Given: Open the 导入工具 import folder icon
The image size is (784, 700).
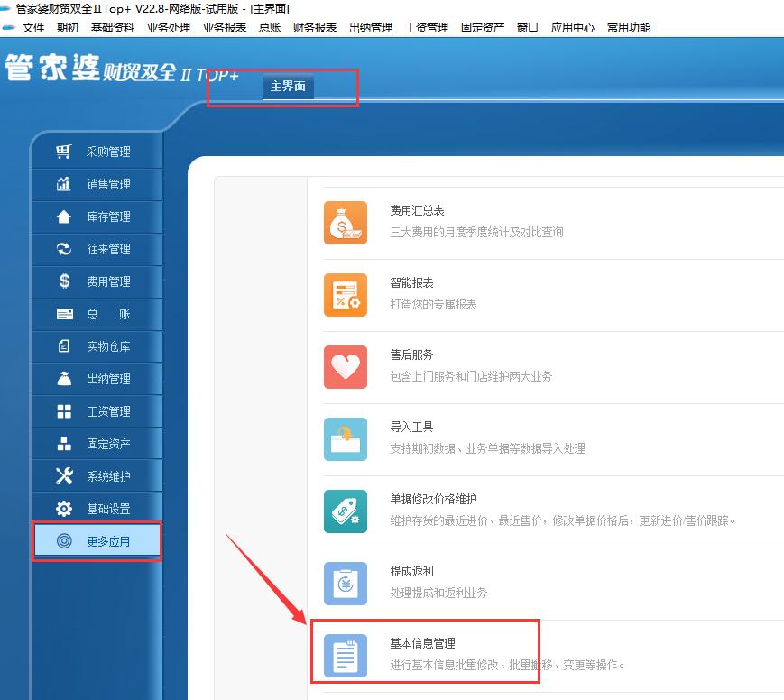Looking at the screenshot, I should pos(345,439).
